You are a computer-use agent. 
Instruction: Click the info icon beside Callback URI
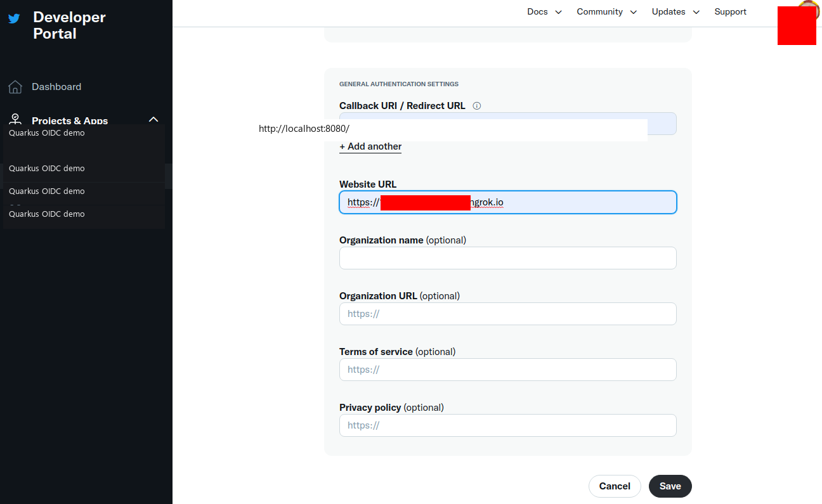(x=477, y=106)
